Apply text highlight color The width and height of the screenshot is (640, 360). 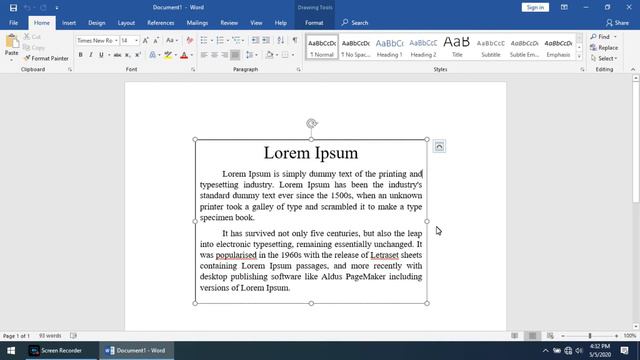(168, 55)
